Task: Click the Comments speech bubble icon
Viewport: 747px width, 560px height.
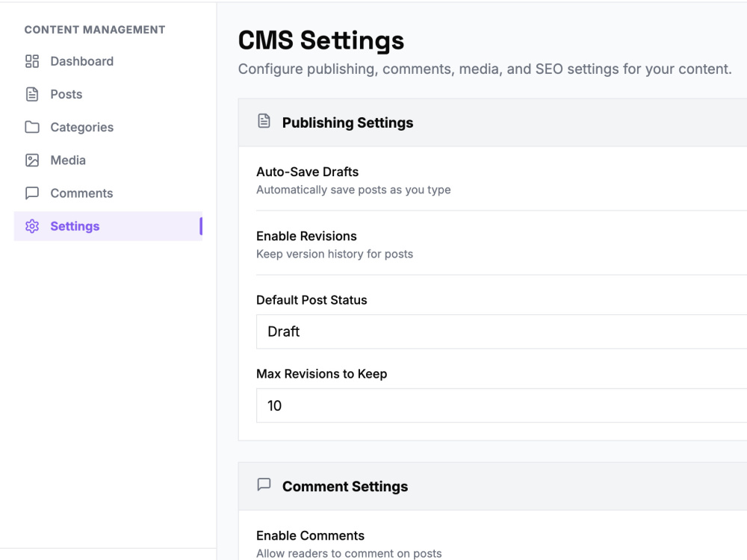Action: (x=32, y=193)
